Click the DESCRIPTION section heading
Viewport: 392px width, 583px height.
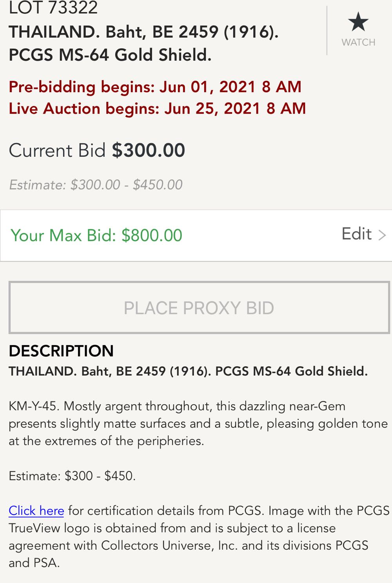[61, 351]
